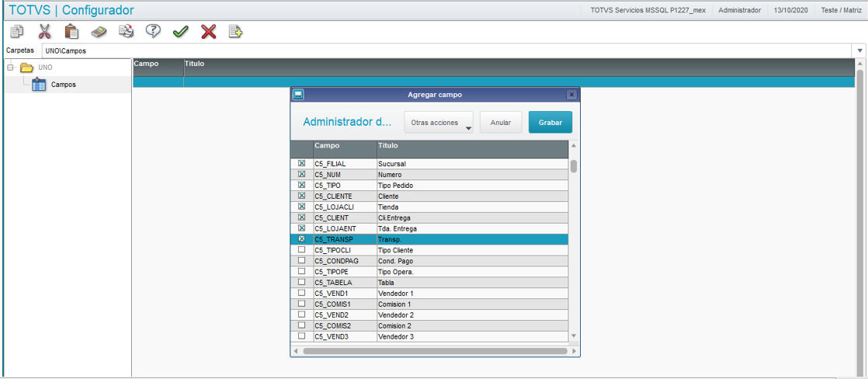Click the add new document icon
This screenshot has height=379, width=868.
(x=236, y=32)
